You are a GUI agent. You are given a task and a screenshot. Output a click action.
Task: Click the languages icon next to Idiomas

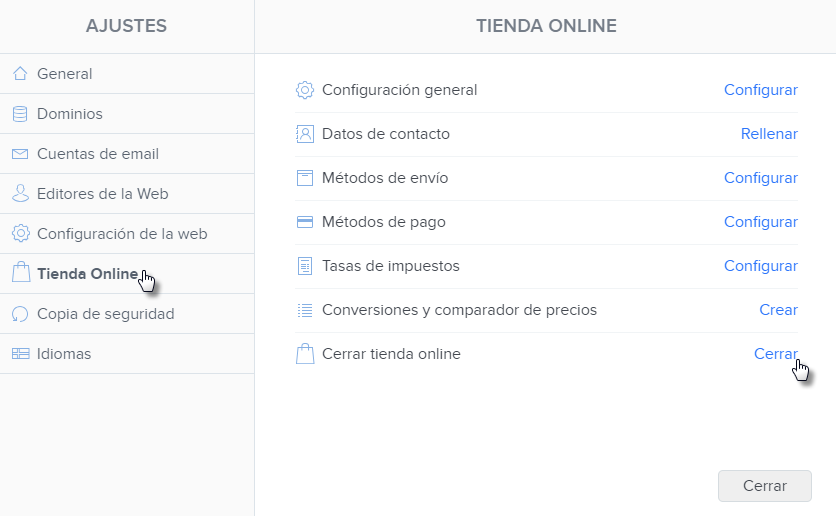pos(20,354)
